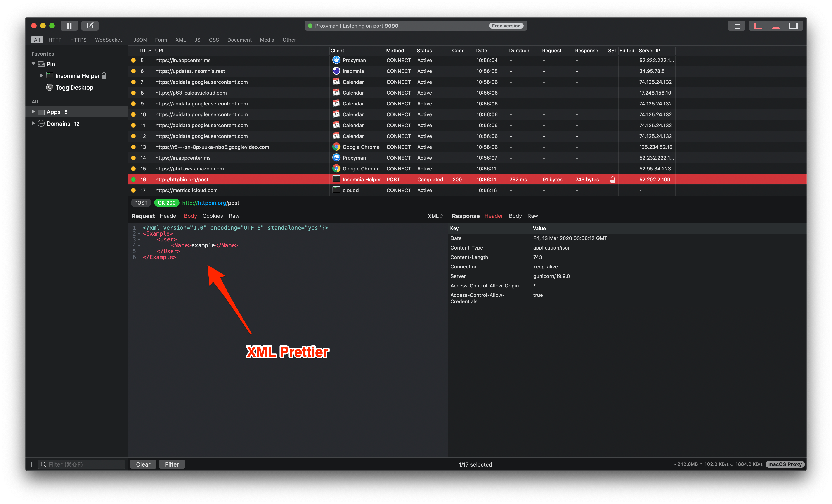
Task: Toggle the right panel layout icon
Action: click(x=793, y=26)
